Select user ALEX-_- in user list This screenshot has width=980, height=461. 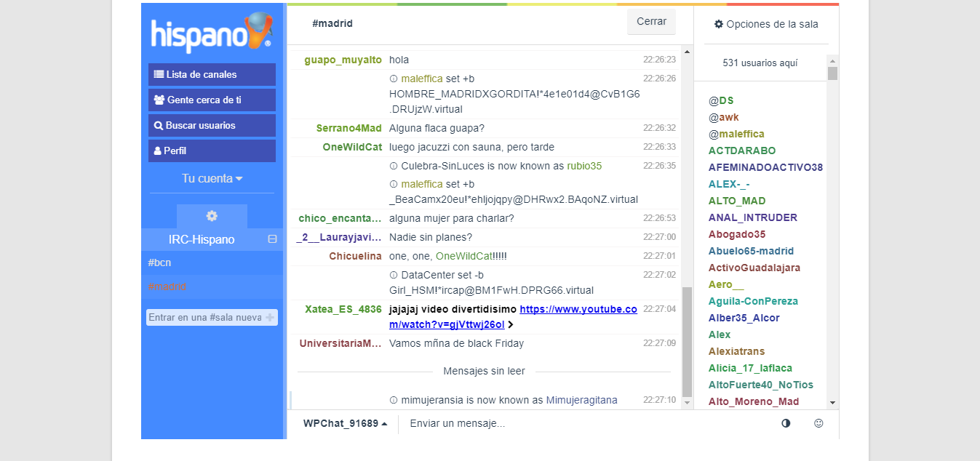(x=729, y=184)
